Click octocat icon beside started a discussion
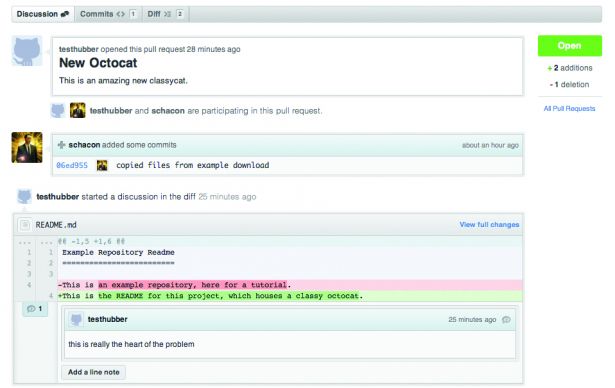This screenshot has width=615, height=388. point(24,197)
